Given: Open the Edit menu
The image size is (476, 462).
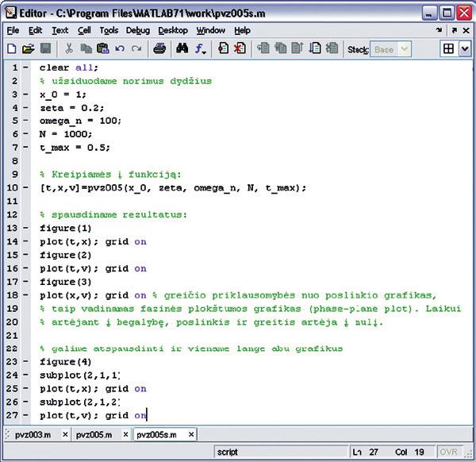Looking at the screenshot, I should click(35, 30).
